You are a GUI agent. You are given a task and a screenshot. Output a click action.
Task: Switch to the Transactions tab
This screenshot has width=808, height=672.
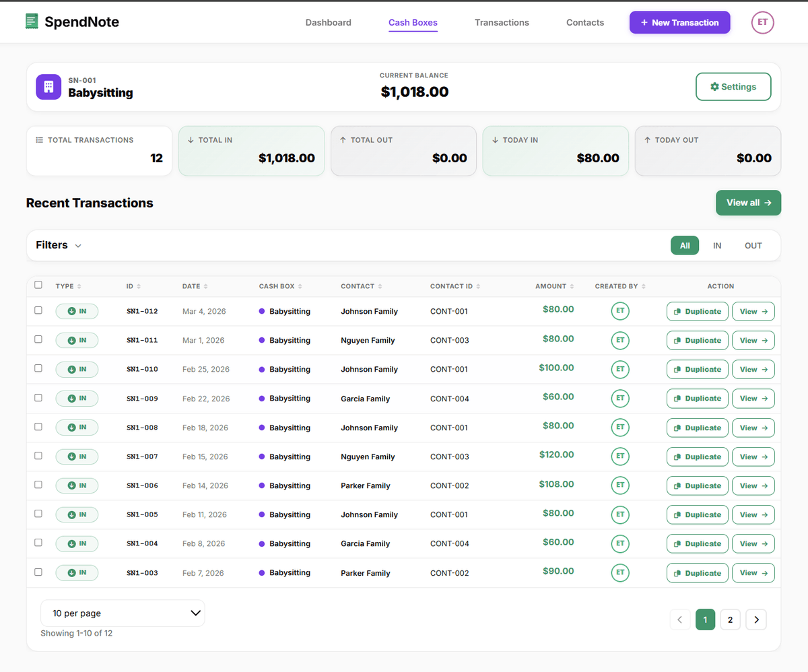[502, 22]
